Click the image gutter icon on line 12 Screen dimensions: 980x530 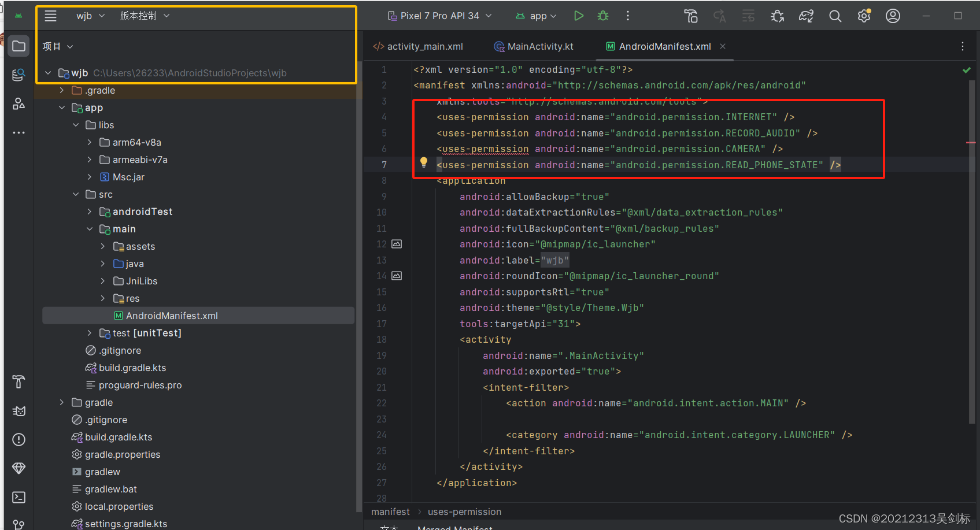click(x=397, y=244)
